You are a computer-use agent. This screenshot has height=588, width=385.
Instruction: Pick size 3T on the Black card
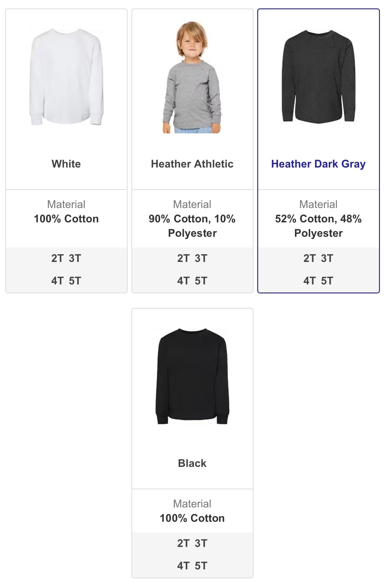coord(201,543)
